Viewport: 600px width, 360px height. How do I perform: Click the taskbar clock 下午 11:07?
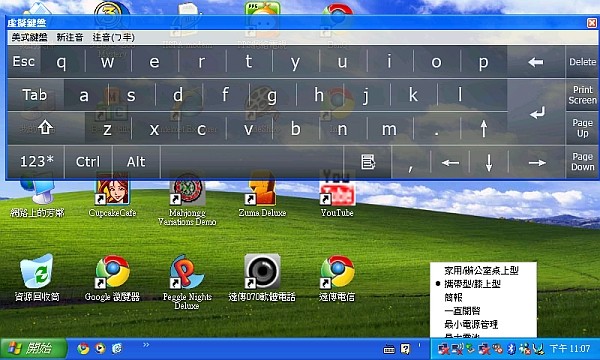point(569,349)
